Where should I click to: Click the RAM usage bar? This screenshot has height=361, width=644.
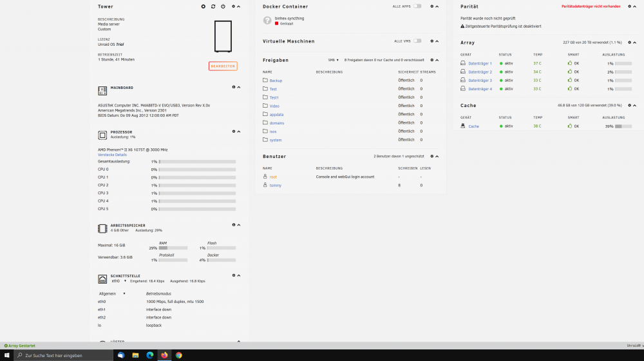coord(173,248)
